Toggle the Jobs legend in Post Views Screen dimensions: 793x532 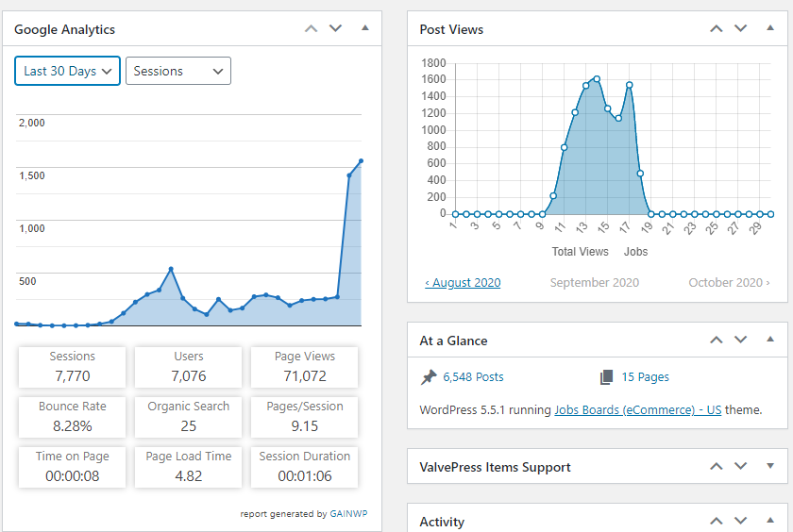point(635,252)
